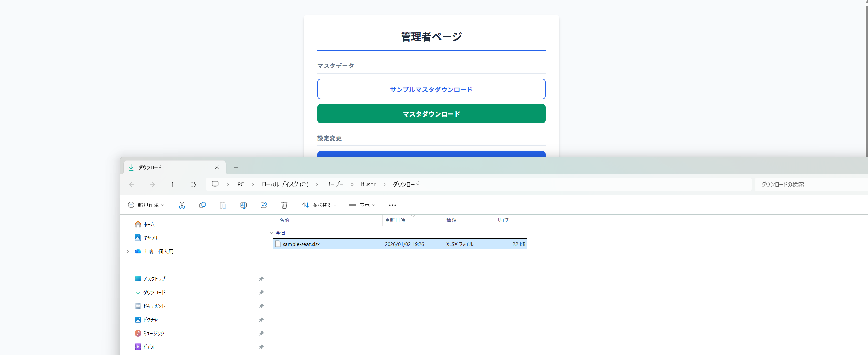Screen dimensions: 868x355
Task: Unpin デスクトップ from the sidebar
Action: (261, 279)
